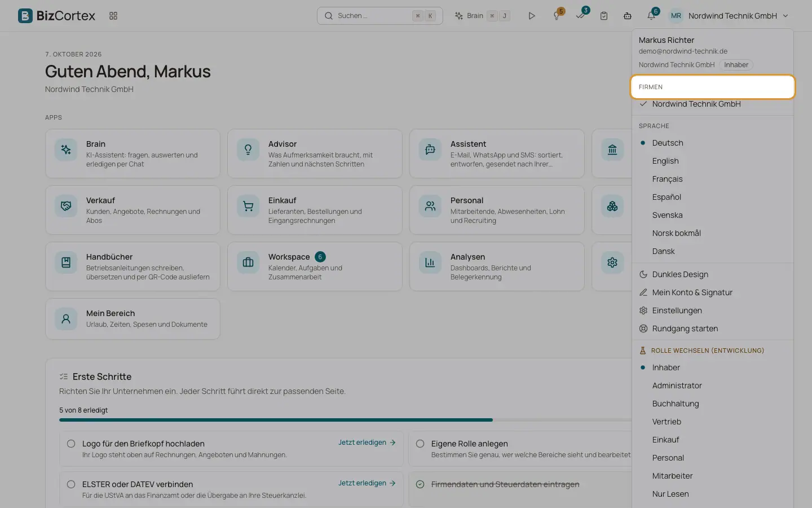This screenshot has width=812, height=508.
Task: Click Jetzt erledigen for the Logo step
Action: [367, 443]
